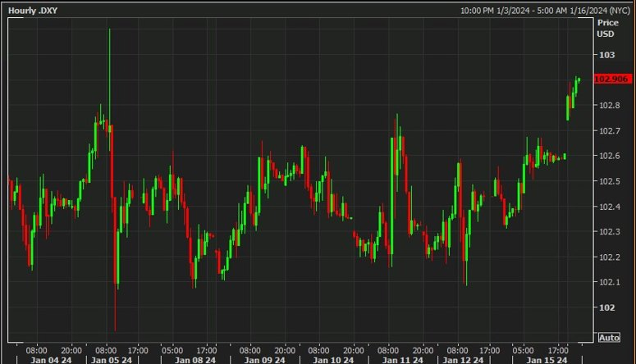Click the 102.6 price axis label
The width and height of the screenshot is (636, 364).
coord(610,156)
